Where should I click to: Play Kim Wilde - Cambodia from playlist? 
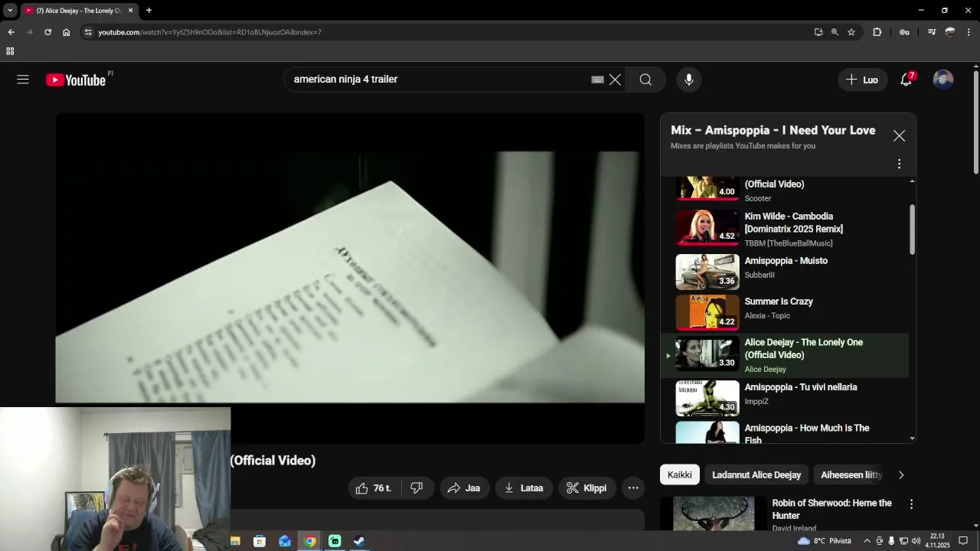tap(784, 229)
